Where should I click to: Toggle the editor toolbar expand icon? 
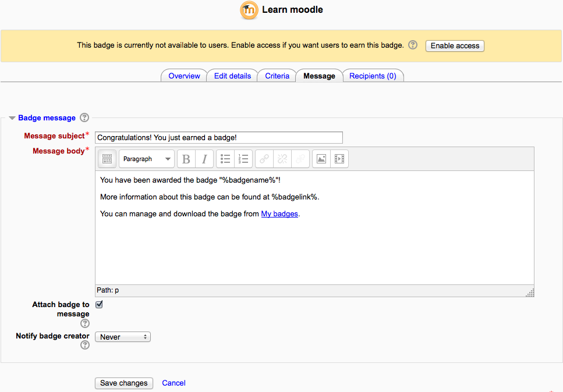107,159
